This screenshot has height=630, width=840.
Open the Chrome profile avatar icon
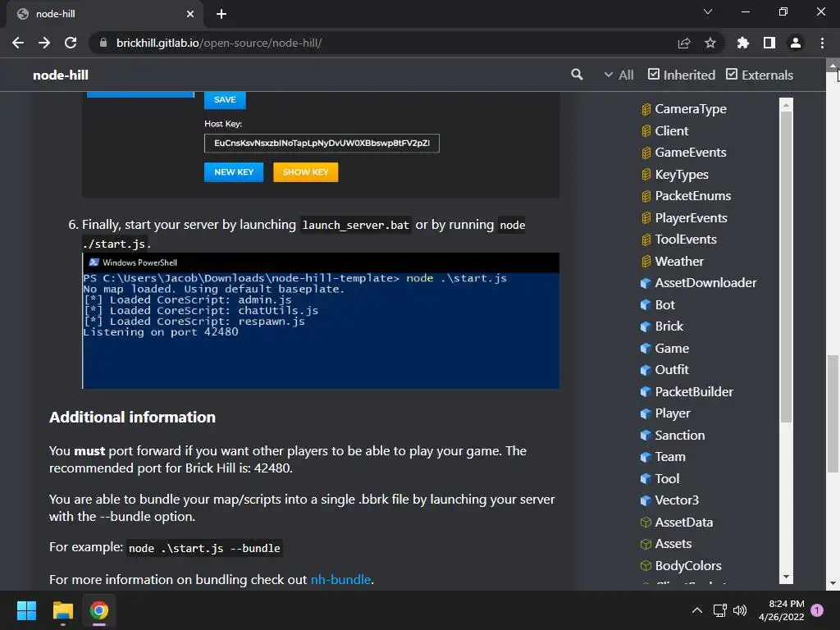click(796, 43)
